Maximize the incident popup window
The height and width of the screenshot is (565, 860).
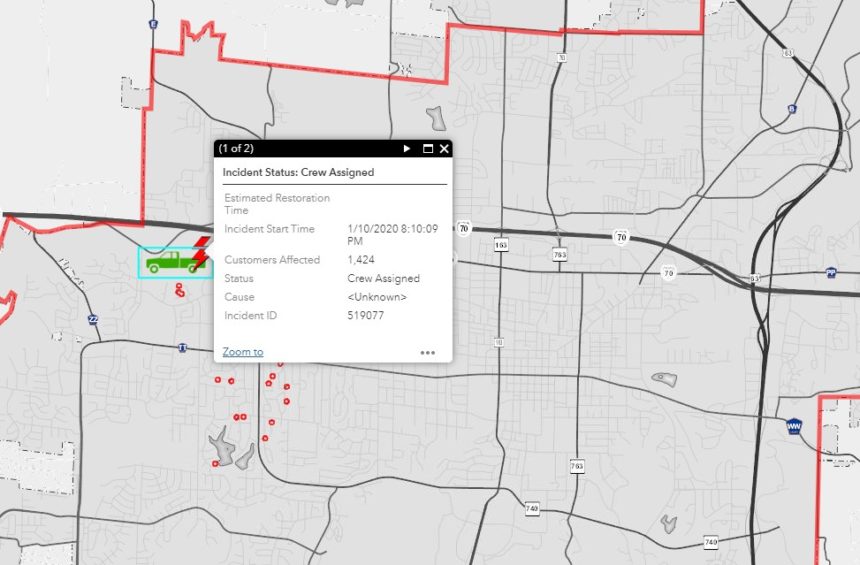tap(427, 148)
